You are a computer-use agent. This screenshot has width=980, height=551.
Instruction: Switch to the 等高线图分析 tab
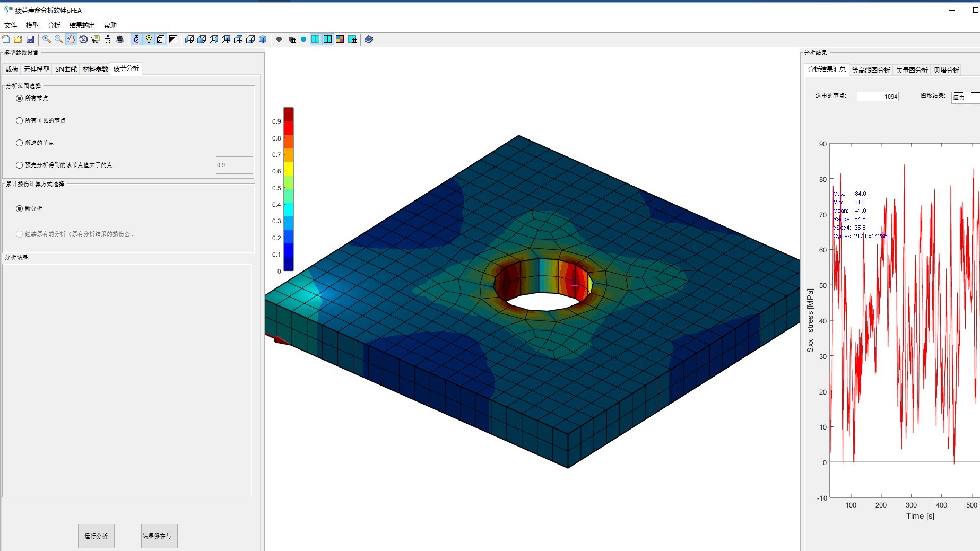pos(871,70)
